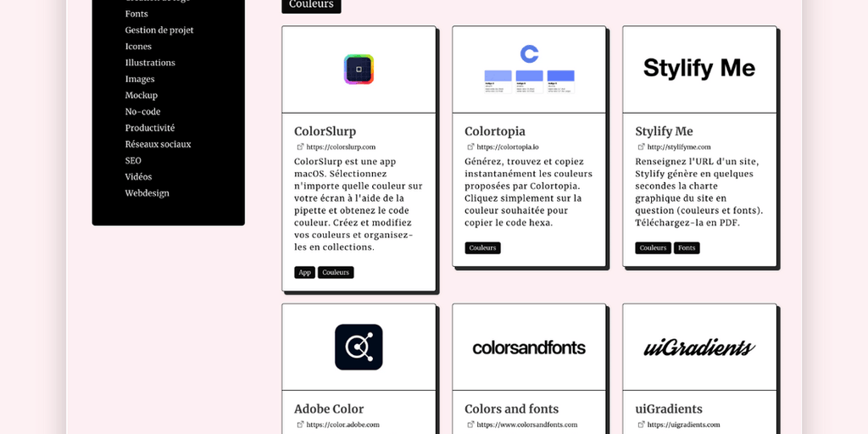The image size is (868, 434).
Task: Open the https://uigradients.com link
Action: (x=684, y=426)
